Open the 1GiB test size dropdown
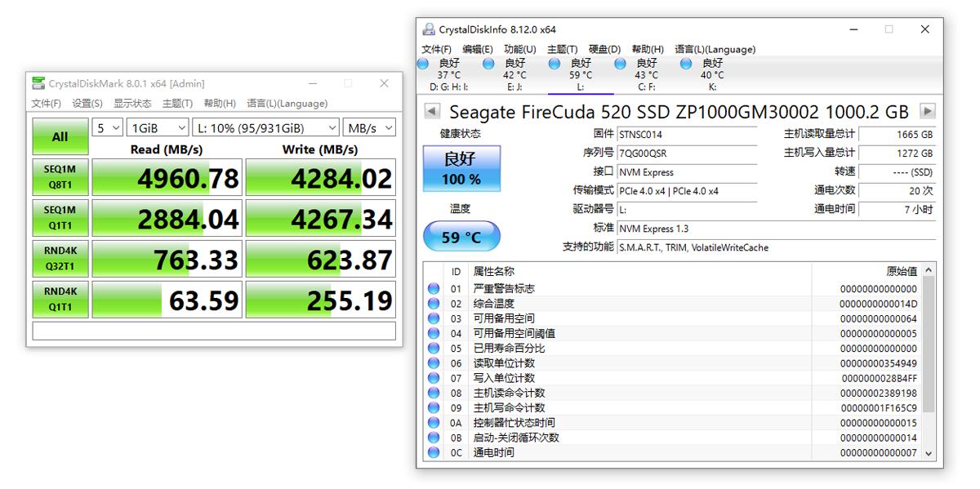Image resolution: width=980 pixels, height=489 pixels. tap(157, 127)
